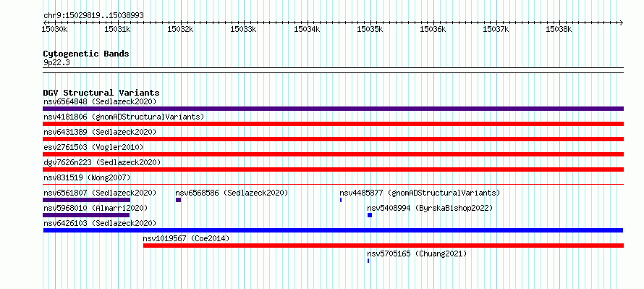Open nsv6426103 (Sedlazeck2020) variant label

(x=100, y=223)
